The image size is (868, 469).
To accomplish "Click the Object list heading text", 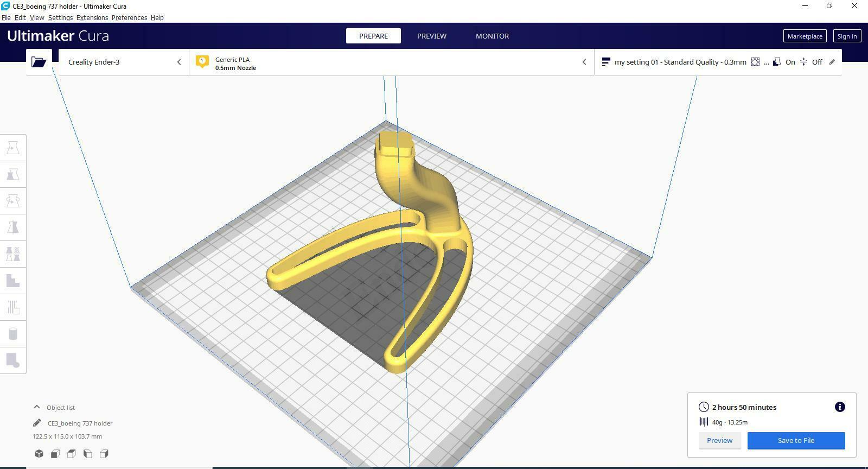I will (x=61, y=408).
